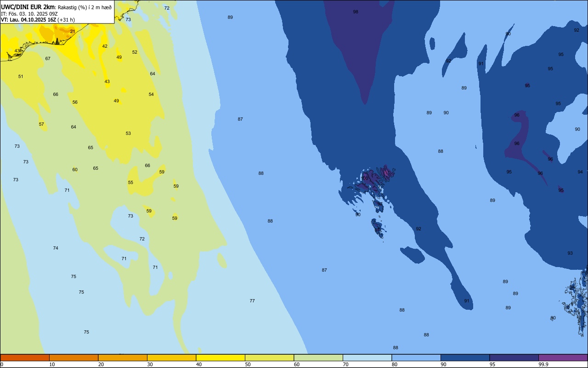Screen dimensions: 588x368
Task: Click the '80' tick label on the scale
Action: (x=395, y=364)
